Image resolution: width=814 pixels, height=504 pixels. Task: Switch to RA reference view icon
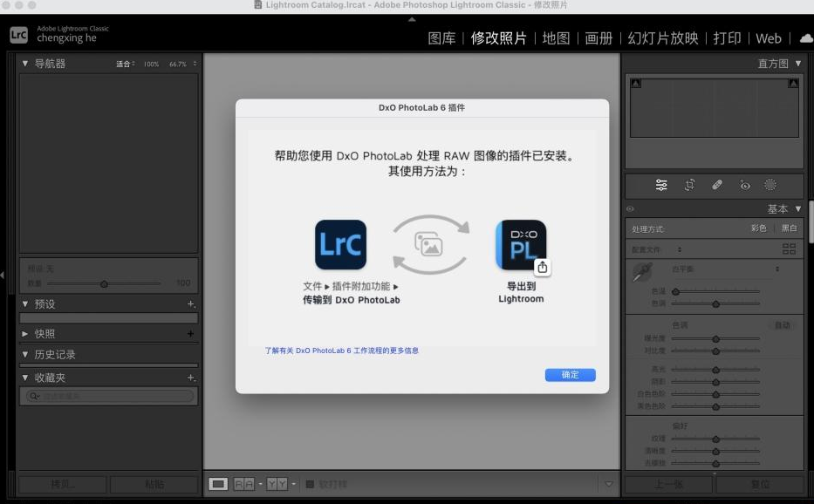[244, 484]
